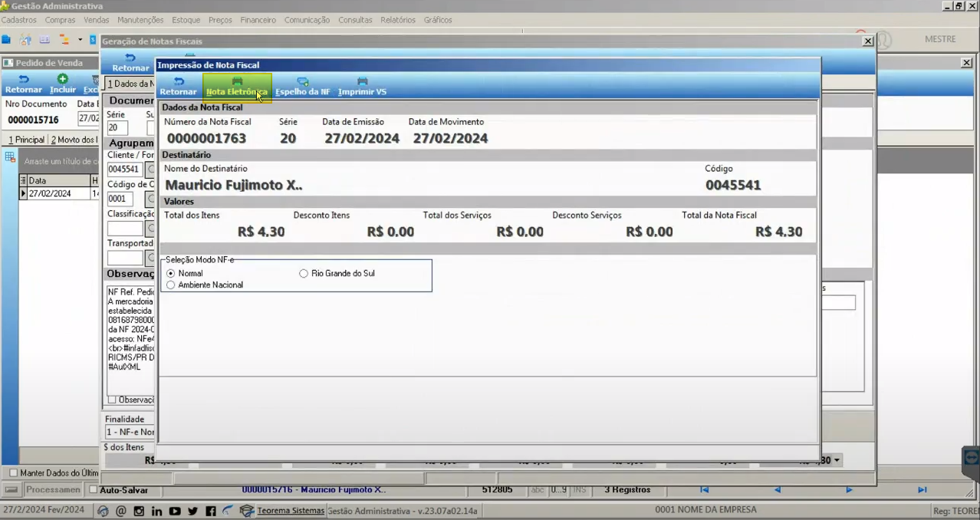Click the 3 Registros status text
This screenshot has width=980, height=520.
(x=627, y=489)
